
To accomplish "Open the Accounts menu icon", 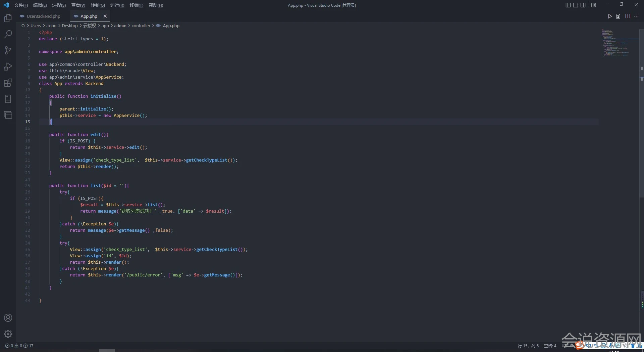I will pyautogui.click(x=8, y=318).
